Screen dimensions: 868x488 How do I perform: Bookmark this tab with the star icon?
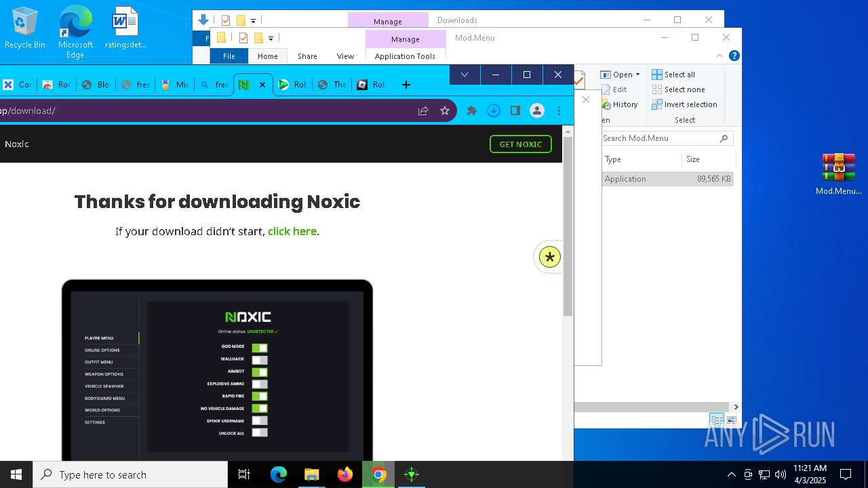click(x=445, y=110)
